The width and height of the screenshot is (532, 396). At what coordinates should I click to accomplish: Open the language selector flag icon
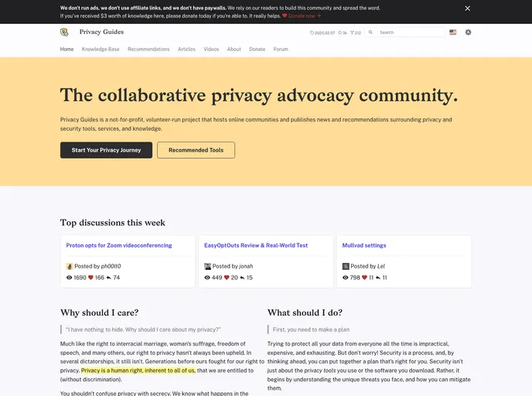coord(452,32)
